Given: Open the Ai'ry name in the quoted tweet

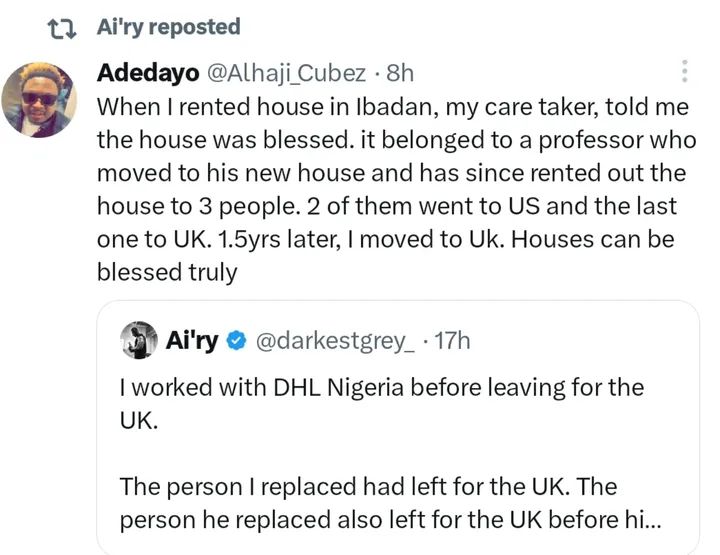Looking at the screenshot, I should (x=192, y=340).
